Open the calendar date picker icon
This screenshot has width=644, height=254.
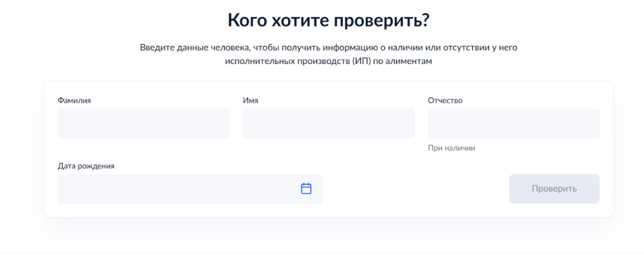(x=306, y=189)
